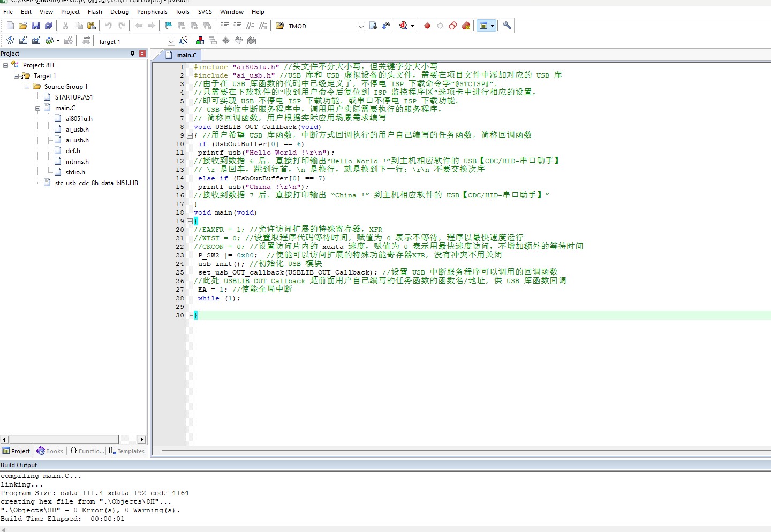Click the incremental find icon
771x532 pixels.
386,26
